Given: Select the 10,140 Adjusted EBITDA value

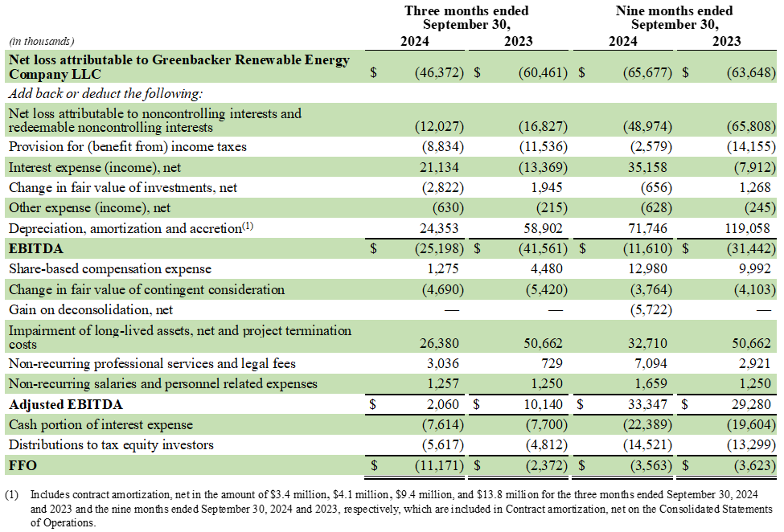Looking at the screenshot, I should click(x=543, y=404).
